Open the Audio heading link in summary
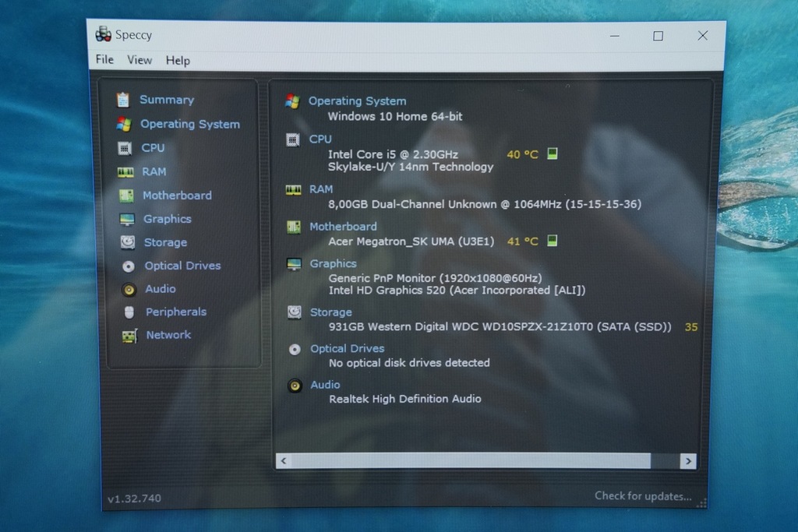This screenshot has width=798, height=532. 325,385
